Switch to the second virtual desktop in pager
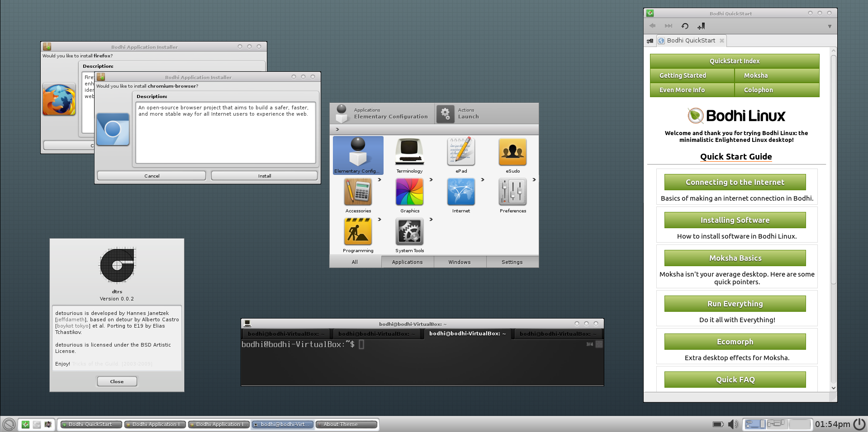 [778, 424]
